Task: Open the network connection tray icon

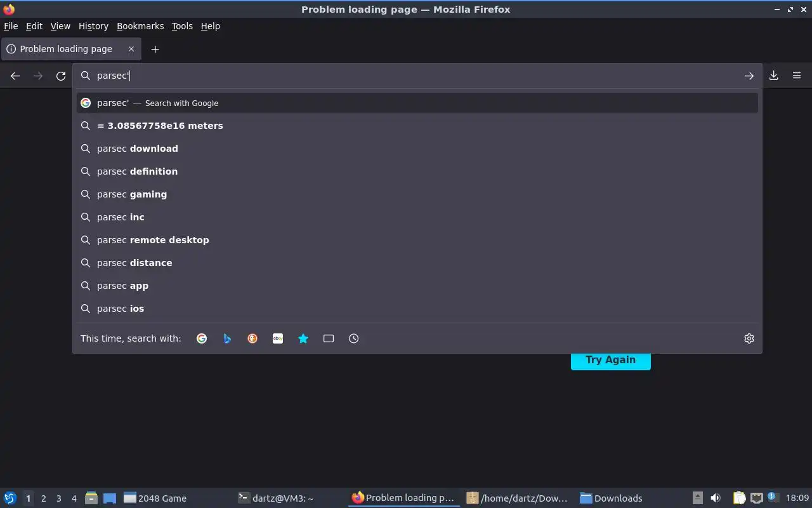Action: [756, 498]
